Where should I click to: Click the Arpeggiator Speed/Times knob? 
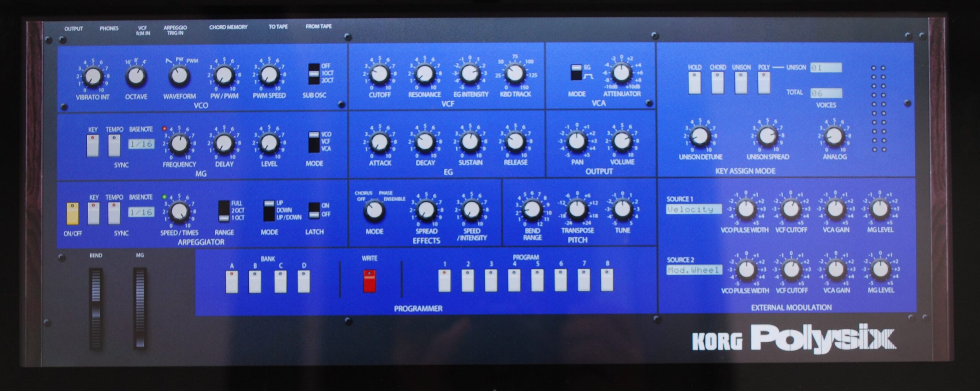click(179, 211)
